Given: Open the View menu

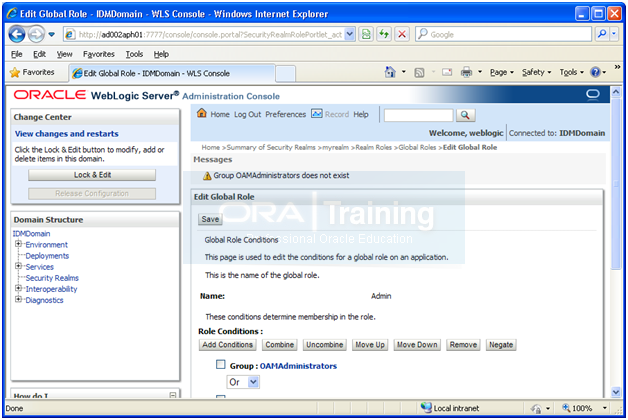Looking at the screenshot, I should [x=64, y=54].
